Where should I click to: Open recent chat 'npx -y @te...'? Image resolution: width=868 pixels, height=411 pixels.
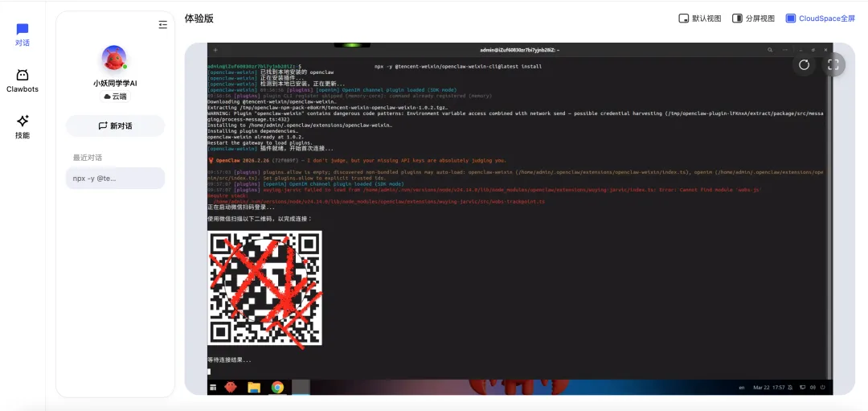pos(115,179)
